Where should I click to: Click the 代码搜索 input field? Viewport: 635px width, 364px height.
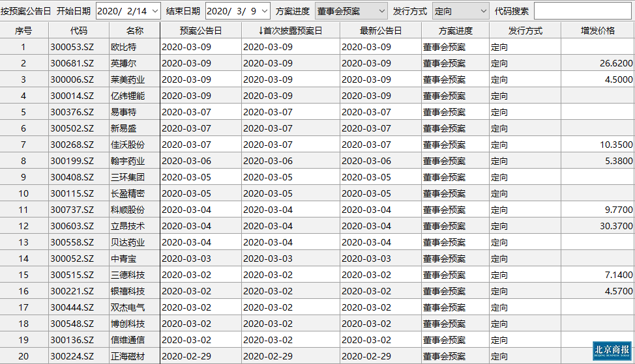583,11
